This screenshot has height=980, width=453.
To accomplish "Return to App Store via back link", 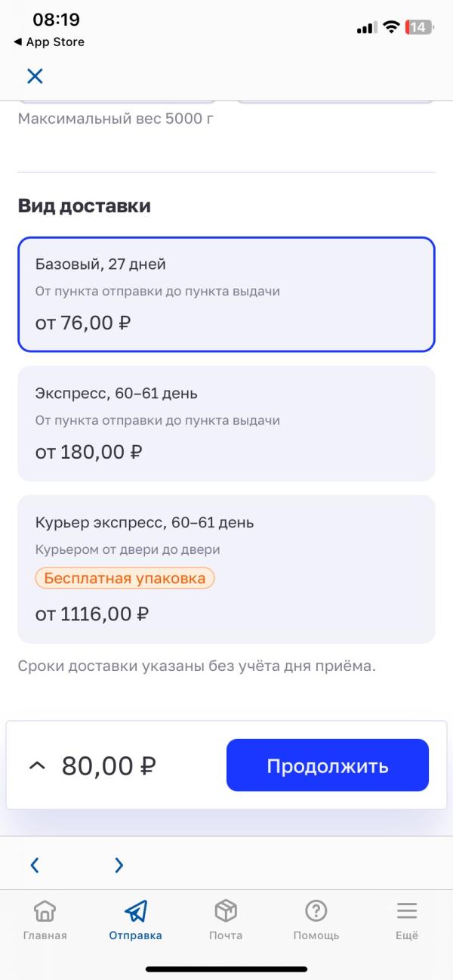I will click(x=49, y=42).
